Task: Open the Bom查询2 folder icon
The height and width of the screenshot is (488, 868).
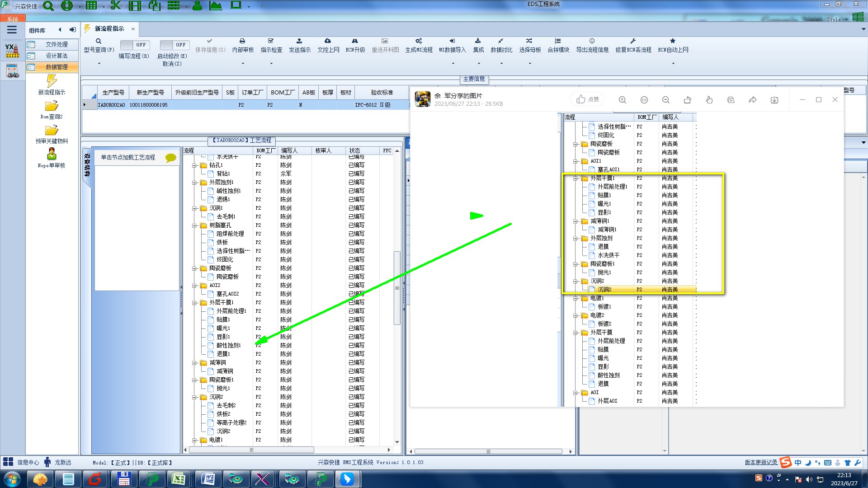Action: tap(52, 107)
